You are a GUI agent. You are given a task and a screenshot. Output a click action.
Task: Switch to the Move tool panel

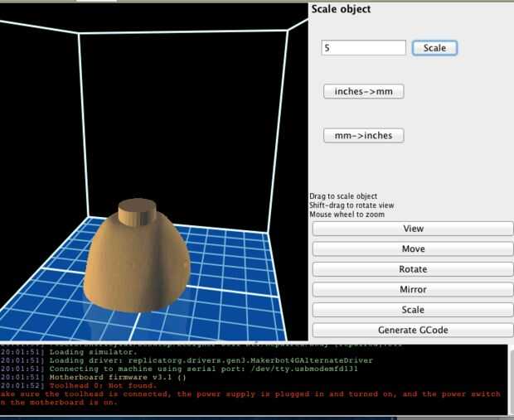[413, 249]
